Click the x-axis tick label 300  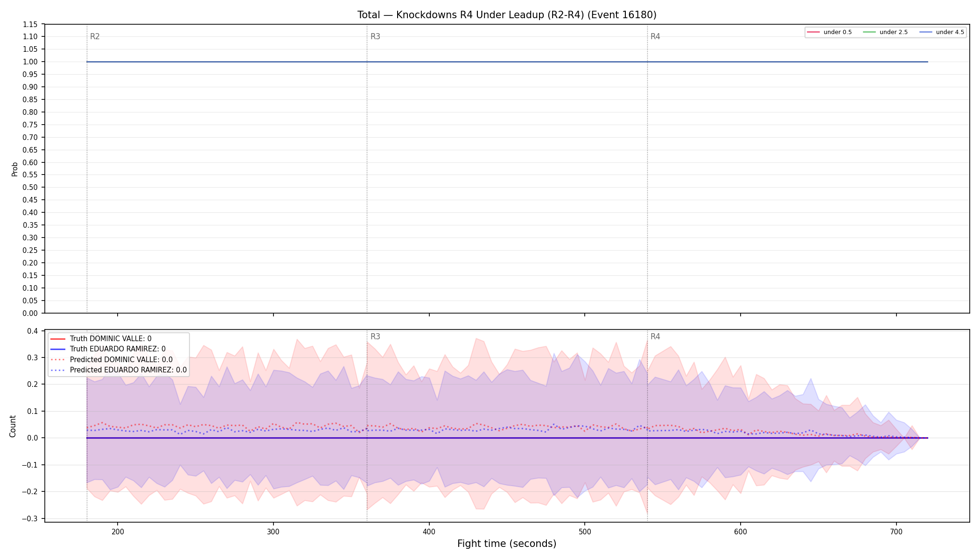(x=273, y=532)
